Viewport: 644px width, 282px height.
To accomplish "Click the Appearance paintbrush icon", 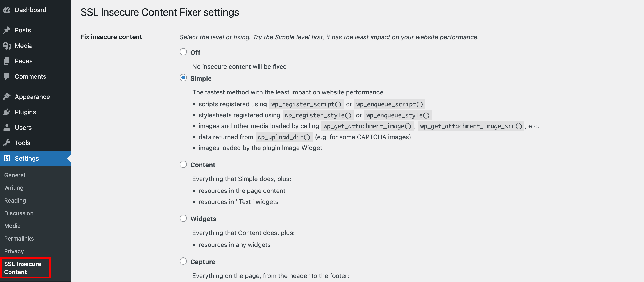I will pos(7,96).
